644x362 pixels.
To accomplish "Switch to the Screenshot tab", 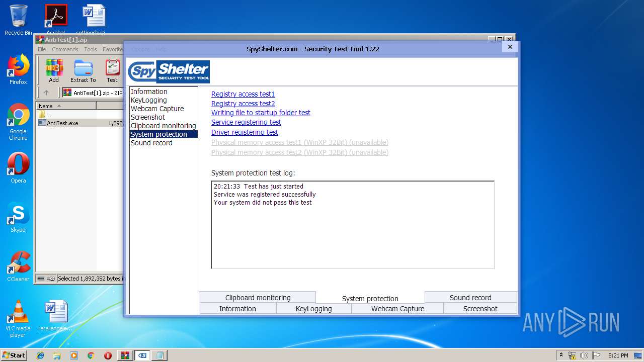I will point(480,309).
